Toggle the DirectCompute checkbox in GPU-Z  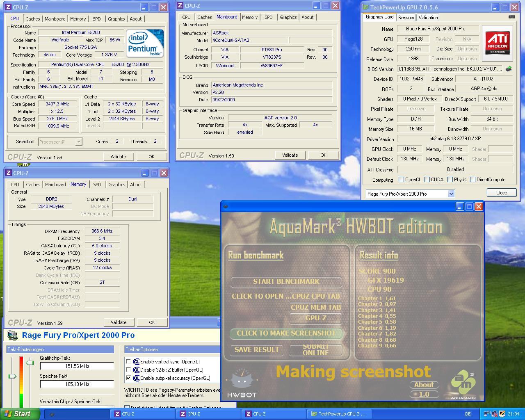click(x=472, y=180)
